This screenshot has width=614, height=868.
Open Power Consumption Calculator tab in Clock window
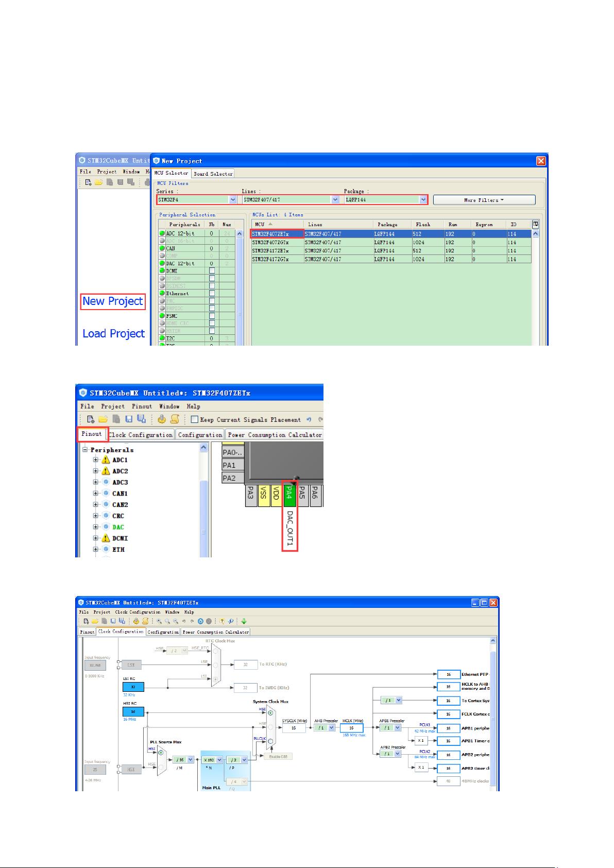tap(216, 632)
